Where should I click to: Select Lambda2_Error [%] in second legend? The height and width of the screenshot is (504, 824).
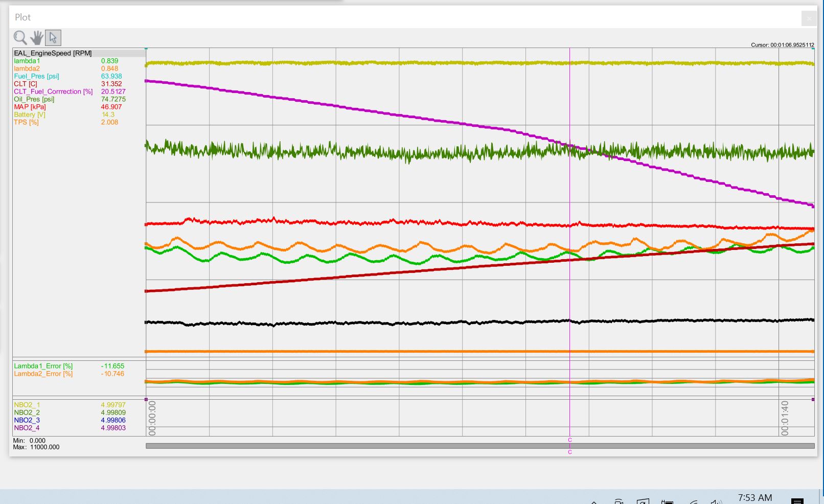click(x=43, y=374)
